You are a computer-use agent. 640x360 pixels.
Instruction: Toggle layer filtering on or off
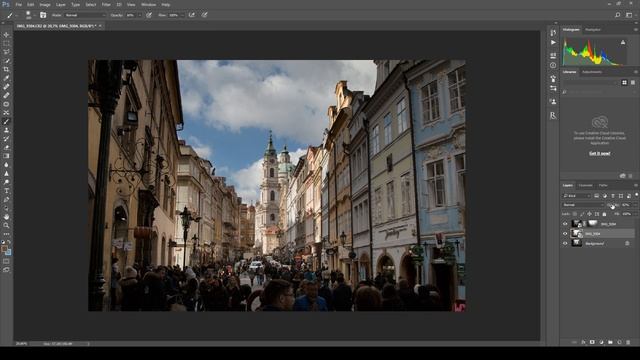coord(636,195)
